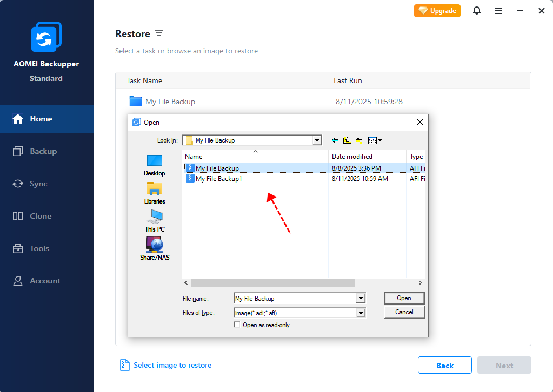This screenshot has width=553, height=392.
Task: Create a new folder with toolbar icon
Action: click(x=359, y=140)
